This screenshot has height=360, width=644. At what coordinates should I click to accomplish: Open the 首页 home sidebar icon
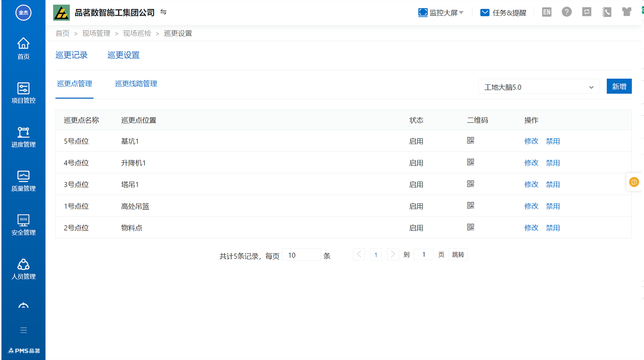[23, 48]
